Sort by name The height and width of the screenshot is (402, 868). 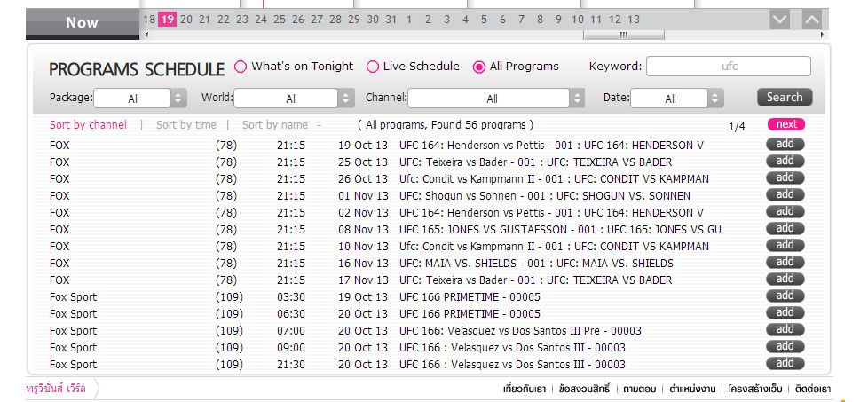coord(274,124)
